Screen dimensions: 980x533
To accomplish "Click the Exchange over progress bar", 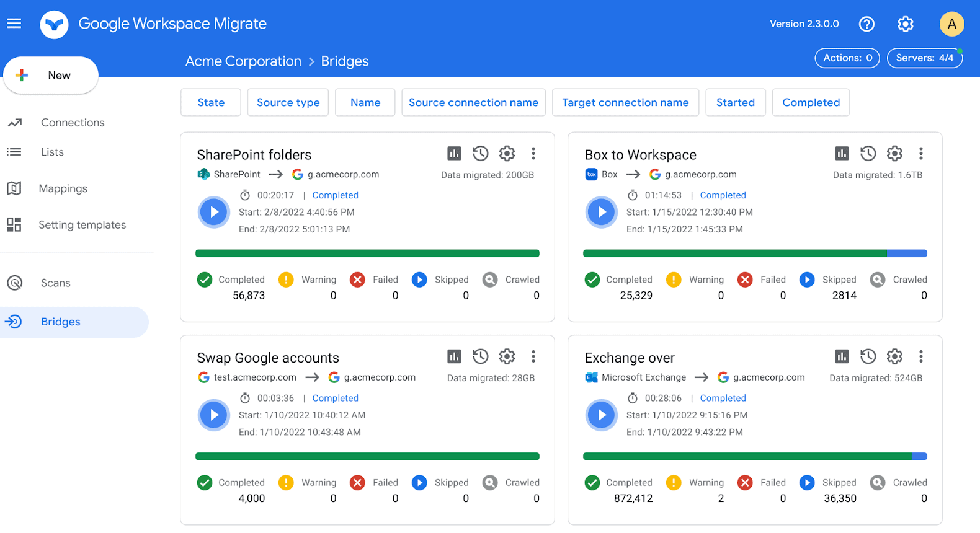I will tap(755, 457).
